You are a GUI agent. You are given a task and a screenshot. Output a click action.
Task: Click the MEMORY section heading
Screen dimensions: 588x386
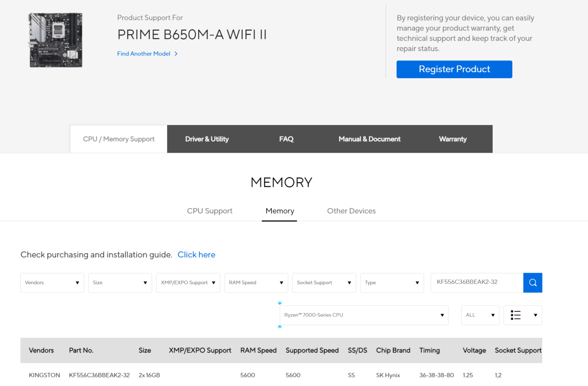tap(281, 182)
